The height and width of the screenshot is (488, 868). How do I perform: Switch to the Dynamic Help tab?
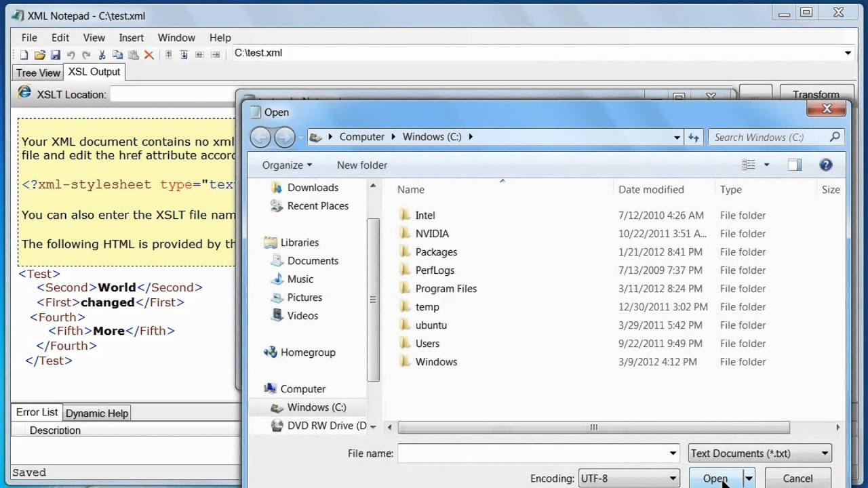(x=97, y=413)
